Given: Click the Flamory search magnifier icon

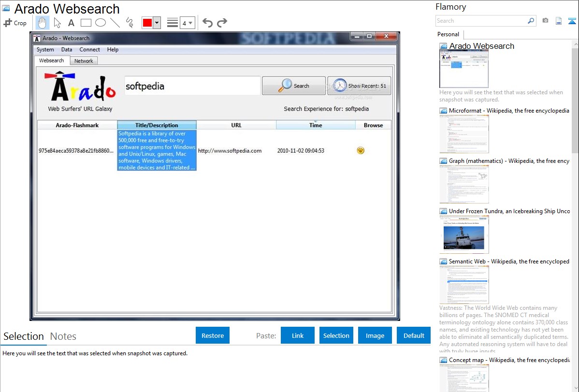Looking at the screenshot, I should tap(531, 21).
